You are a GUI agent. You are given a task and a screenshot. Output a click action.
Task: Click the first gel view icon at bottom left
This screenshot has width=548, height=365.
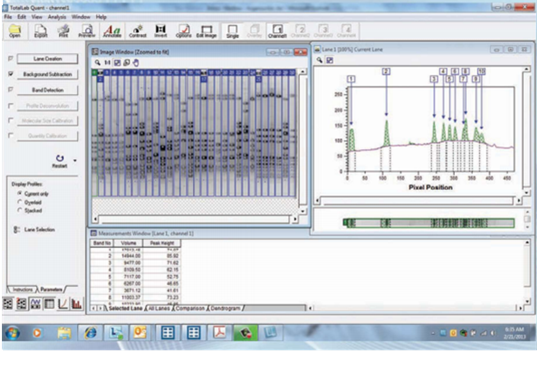point(8,303)
